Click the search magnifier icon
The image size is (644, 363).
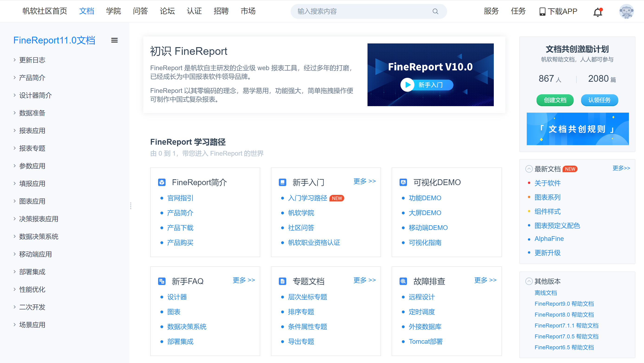pyautogui.click(x=435, y=11)
